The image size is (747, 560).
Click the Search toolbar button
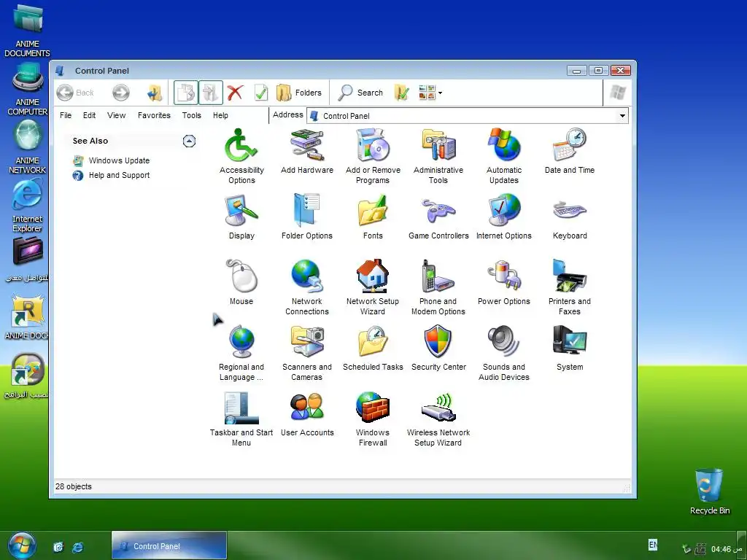click(x=360, y=93)
